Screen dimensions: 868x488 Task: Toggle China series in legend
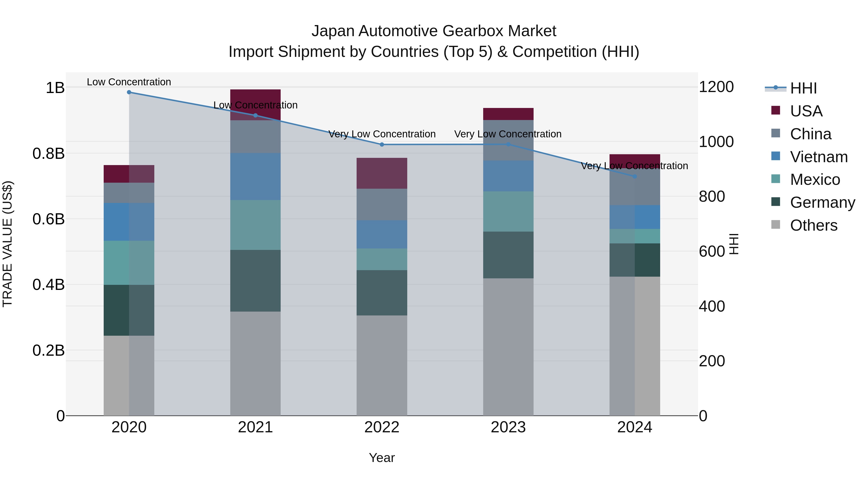coord(810,134)
